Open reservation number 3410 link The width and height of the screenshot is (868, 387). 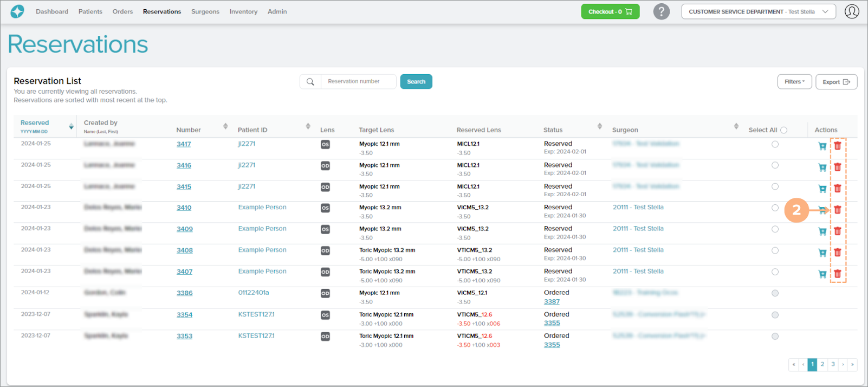(184, 208)
